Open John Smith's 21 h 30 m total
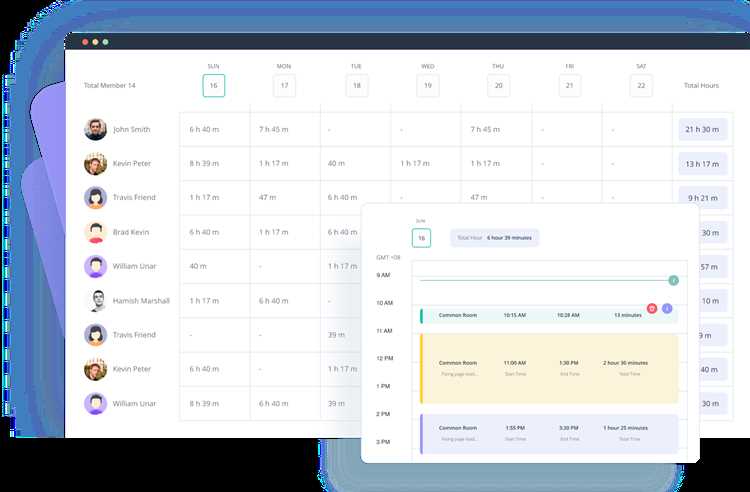Viewport: 750px width, 492px height. point(702,130)
